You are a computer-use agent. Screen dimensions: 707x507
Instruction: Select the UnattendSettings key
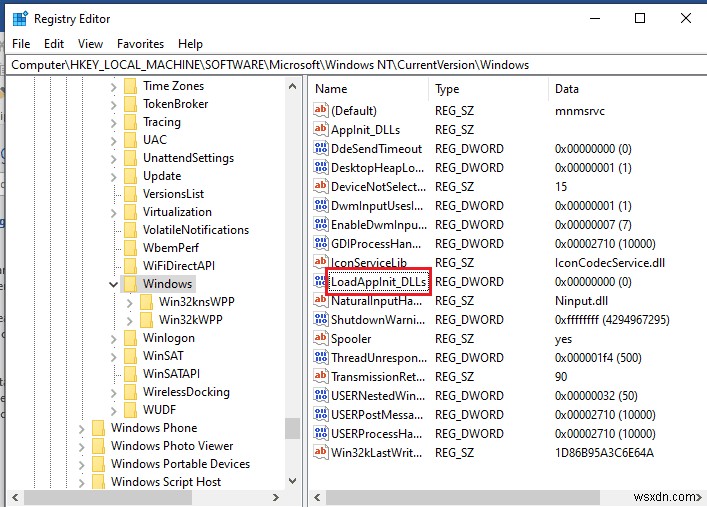tap(188, 158)
